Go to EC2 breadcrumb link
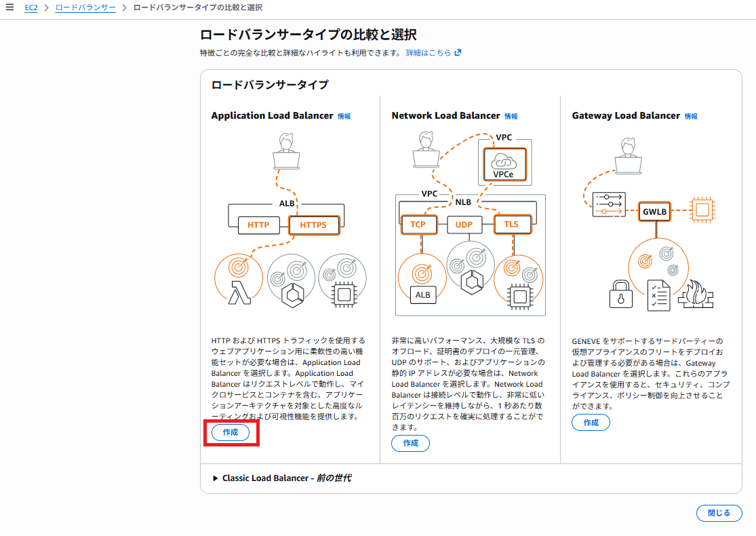Image resolution: width=756 pixels, height=536 pixels. 31,7
